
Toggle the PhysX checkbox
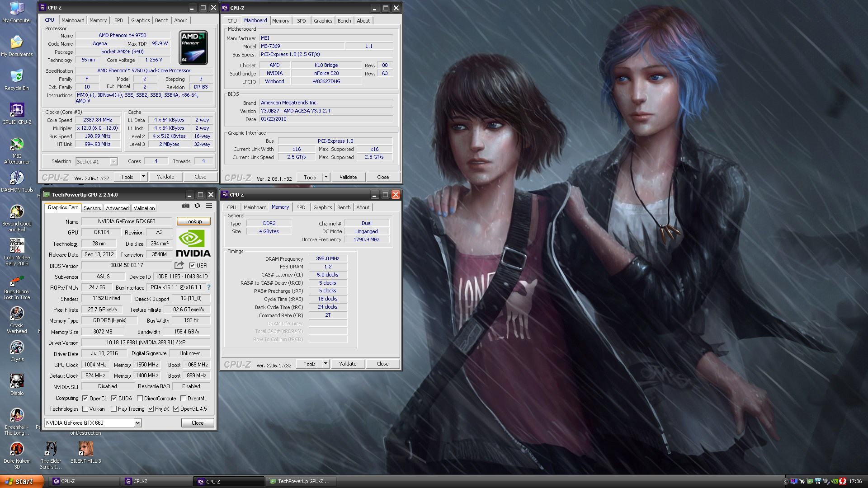pos(151,409)
